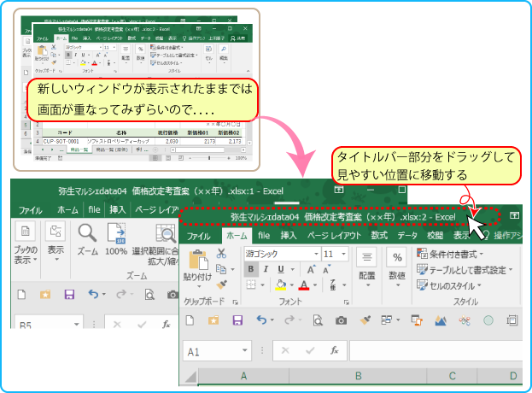Click Print Preview icon in front quick toolbar
Screen dimensions: 532x393
318,320
